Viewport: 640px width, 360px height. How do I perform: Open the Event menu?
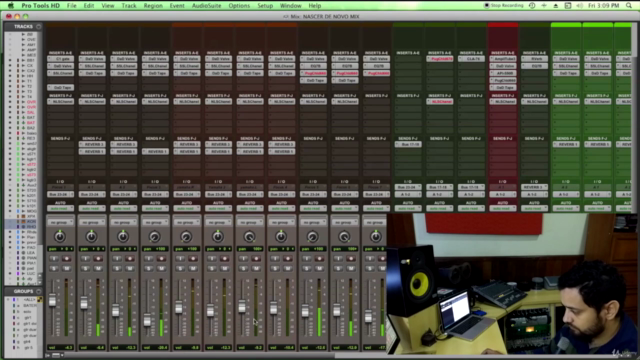177,6
